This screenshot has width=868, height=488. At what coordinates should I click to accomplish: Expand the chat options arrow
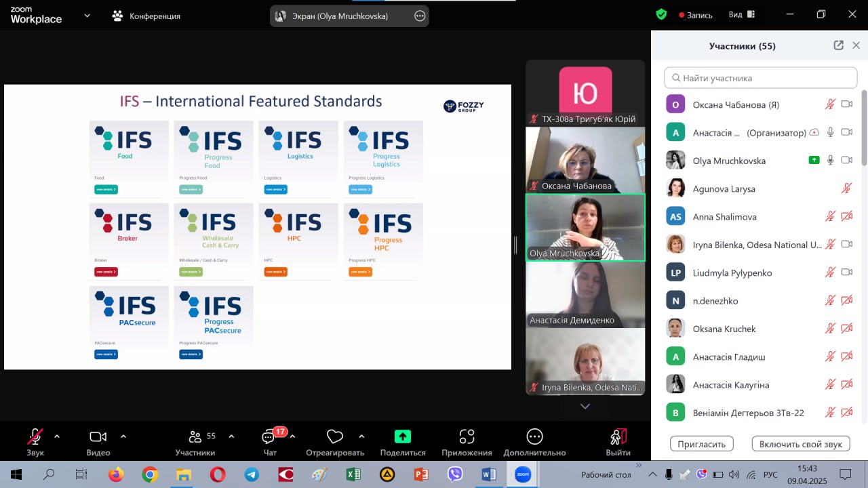[292, 436]
